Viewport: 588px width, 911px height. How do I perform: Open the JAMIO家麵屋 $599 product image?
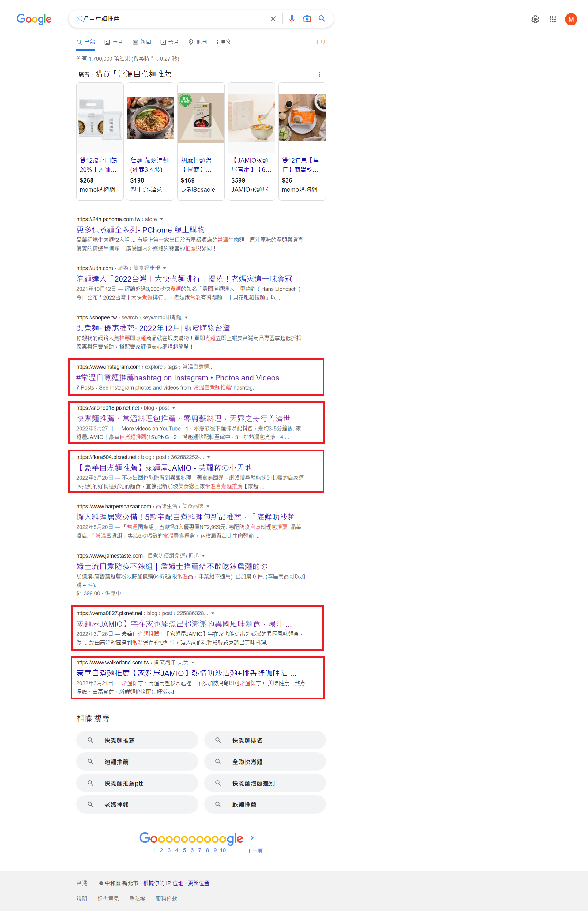point(252,118)
